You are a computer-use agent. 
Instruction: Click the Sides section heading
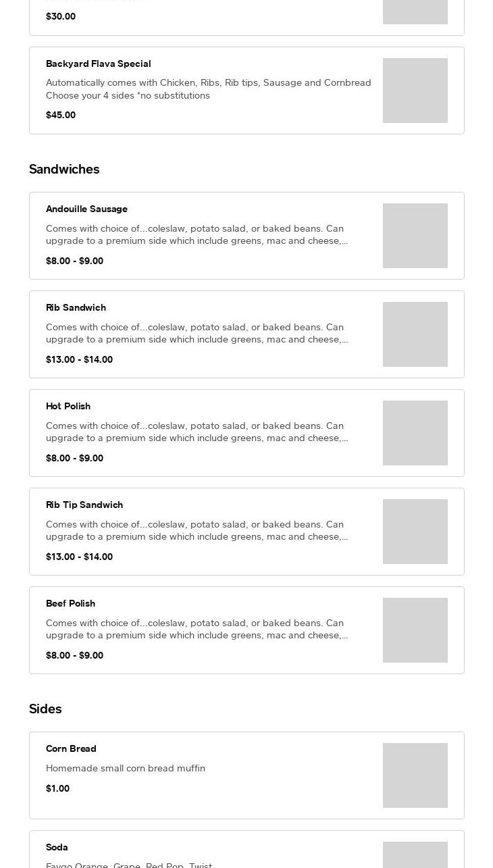click(x=45, y=709)
